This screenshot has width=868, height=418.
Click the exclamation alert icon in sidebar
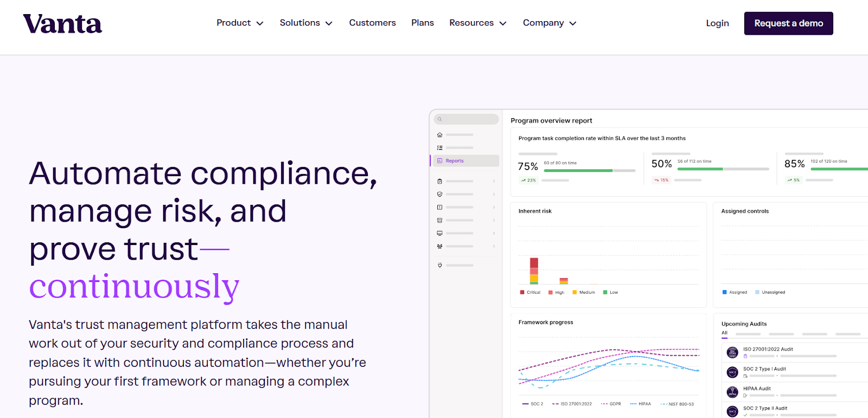coord(440,207)
